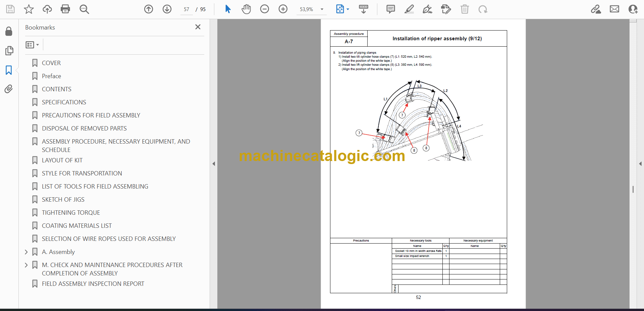
Task: Zoom out with the minus button
Action: [265, 9]
